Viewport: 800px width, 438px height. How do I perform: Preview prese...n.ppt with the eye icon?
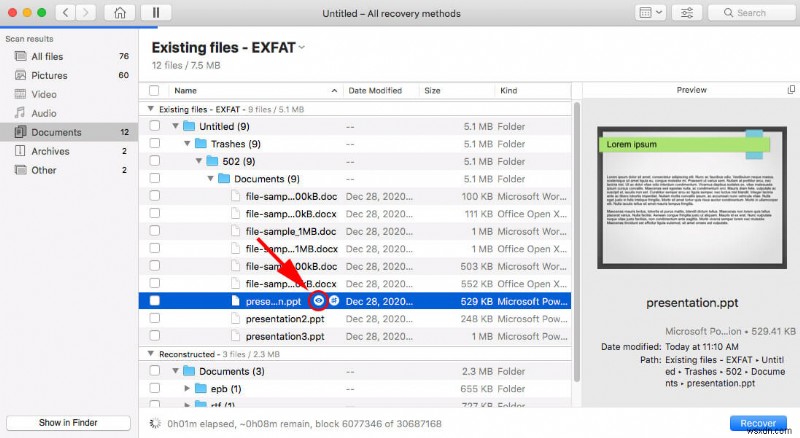click(318, 301)
